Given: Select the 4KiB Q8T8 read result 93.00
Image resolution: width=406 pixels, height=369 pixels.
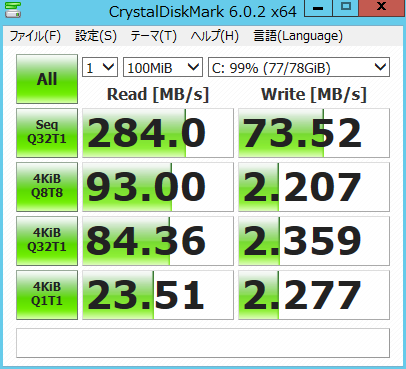Looking at the screenshot, I should [158, 187].
